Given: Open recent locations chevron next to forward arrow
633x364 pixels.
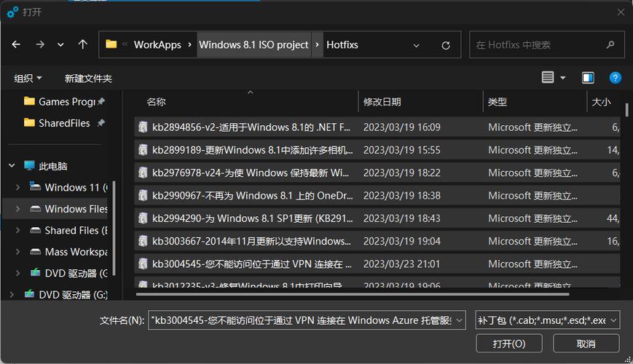Looking at the screenshot, I should pyautogui.click(x=60, y=45).
